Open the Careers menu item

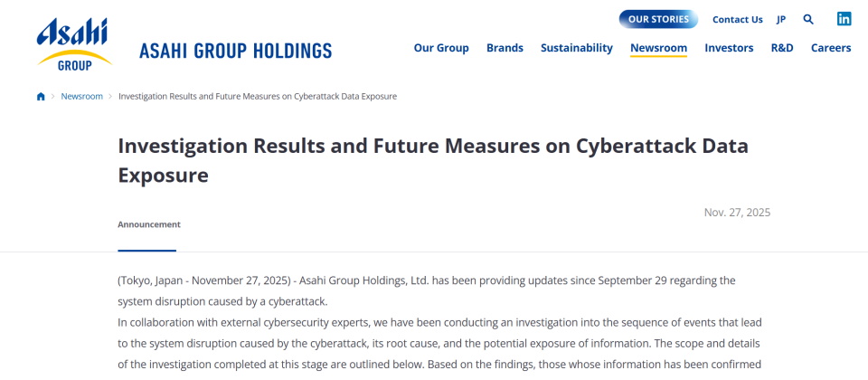pos(831,48)
